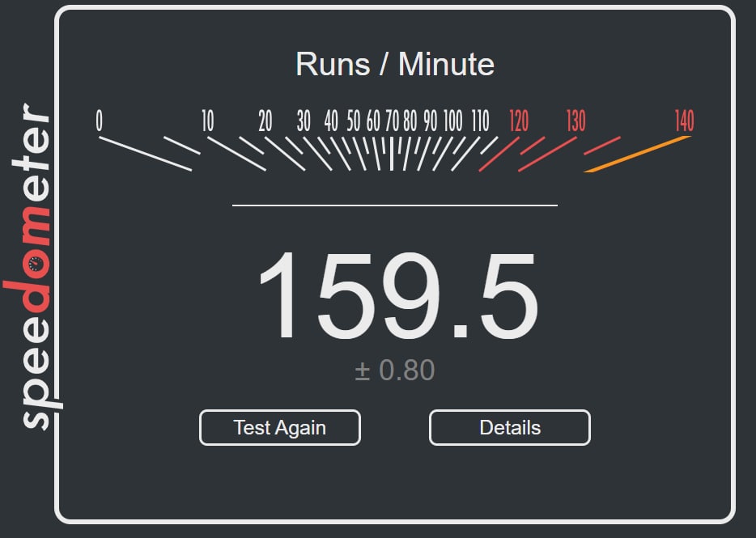The width and height of the screenshot is (756, 538).
Task: Click the red gauge label 140
Action: pos(684,121)
